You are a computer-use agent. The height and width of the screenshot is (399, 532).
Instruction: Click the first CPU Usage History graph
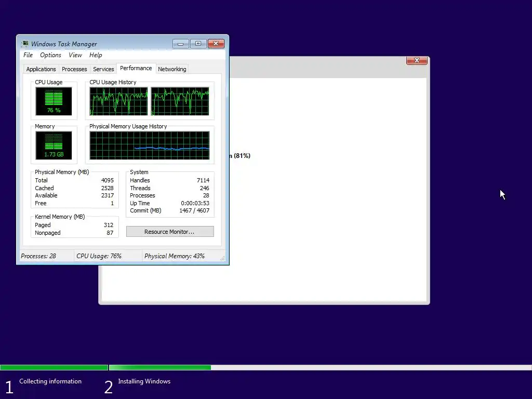[119, 101]
